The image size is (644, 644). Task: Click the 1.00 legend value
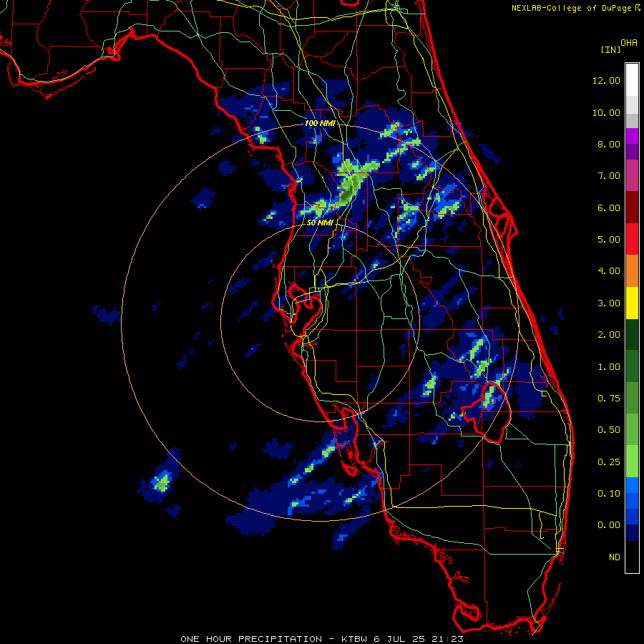coord(609,367)
